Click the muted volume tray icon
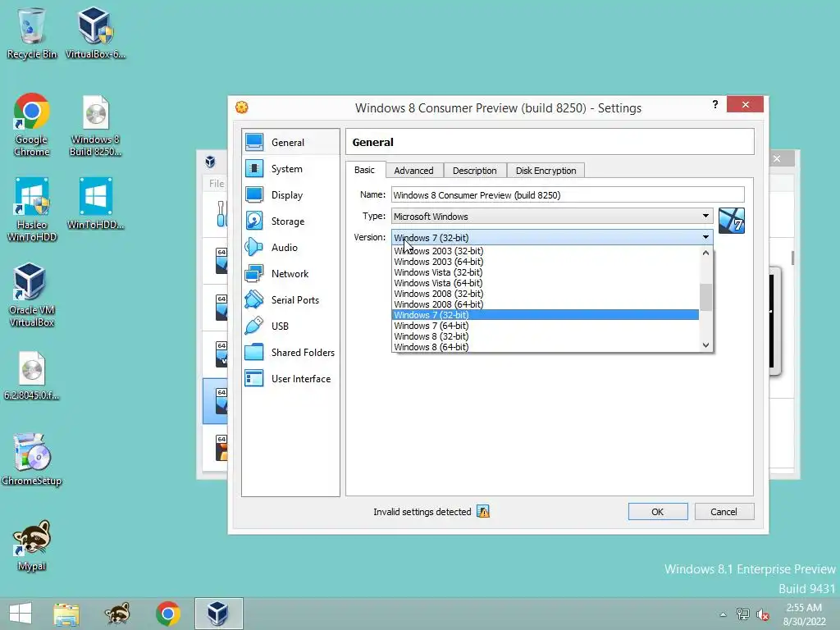 763,614
